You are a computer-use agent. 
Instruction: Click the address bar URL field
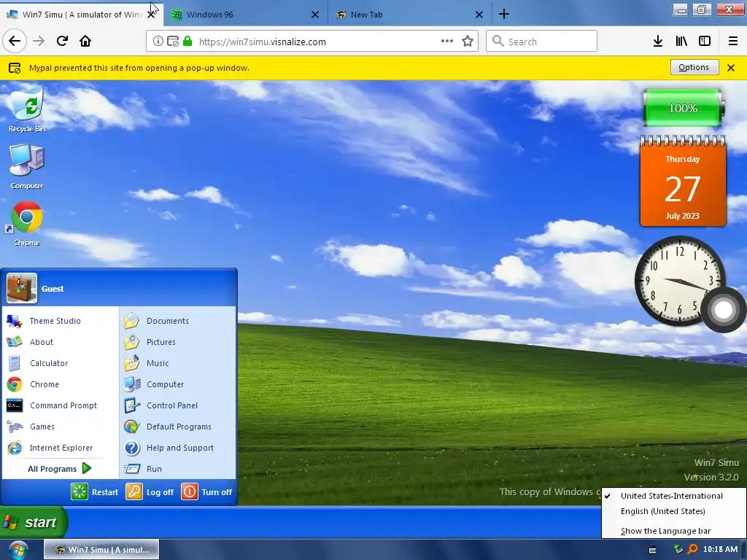point(312,42)
